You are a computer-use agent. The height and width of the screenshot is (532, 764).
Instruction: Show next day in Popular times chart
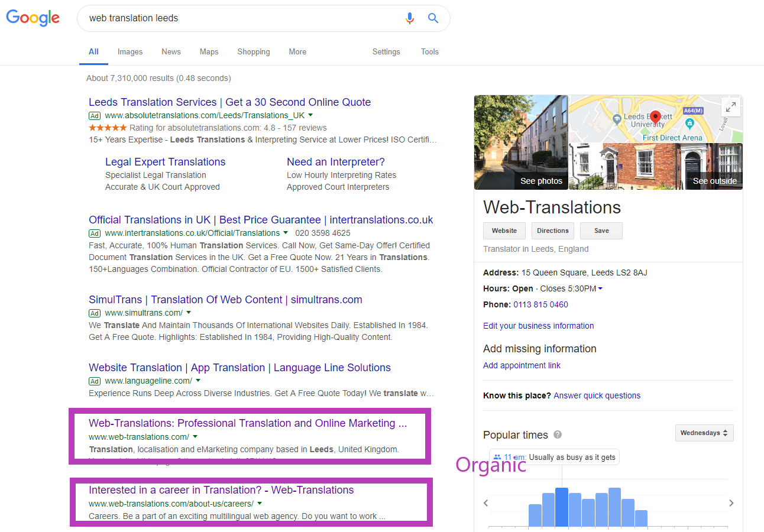[x=731, y=503]
